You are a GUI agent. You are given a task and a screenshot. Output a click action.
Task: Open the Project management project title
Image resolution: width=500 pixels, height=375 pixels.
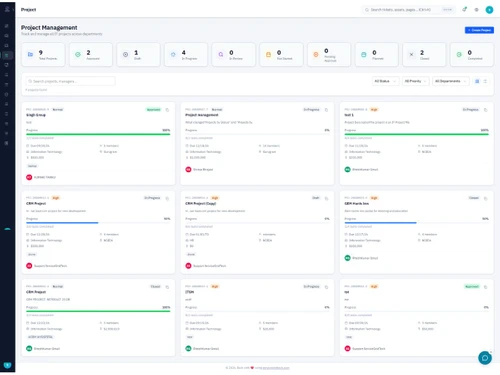point(202,115)
